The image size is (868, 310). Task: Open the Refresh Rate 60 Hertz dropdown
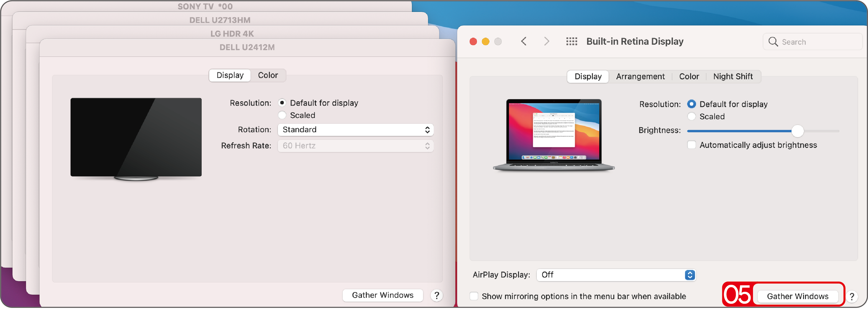(x=355, y=146)
